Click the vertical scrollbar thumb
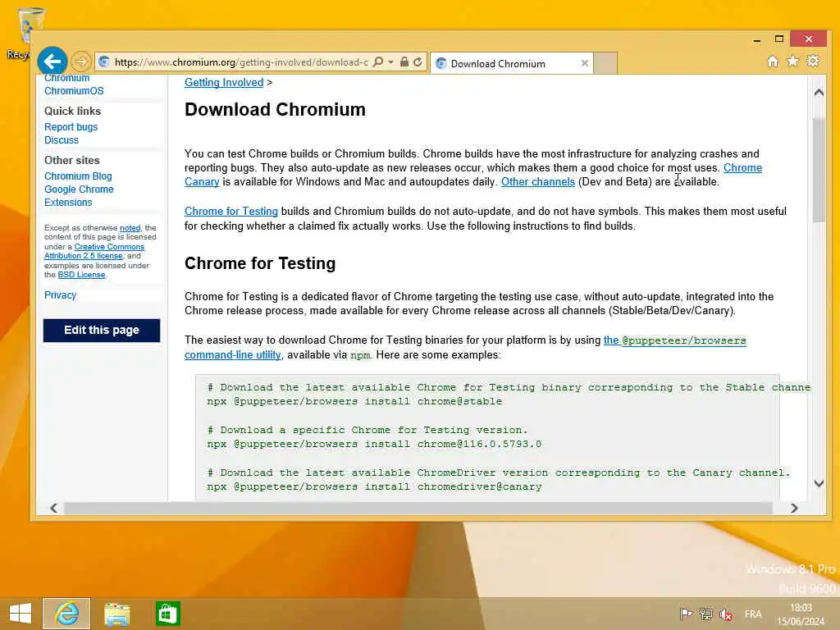Screen dimensions: 840x630 click(x=819, y=169)
